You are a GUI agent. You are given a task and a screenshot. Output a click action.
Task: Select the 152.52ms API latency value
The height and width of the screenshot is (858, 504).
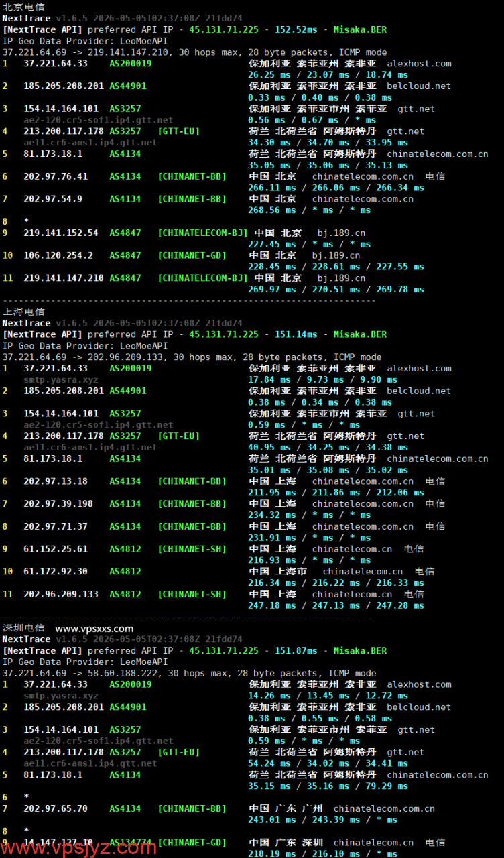[x=296, y=29]
